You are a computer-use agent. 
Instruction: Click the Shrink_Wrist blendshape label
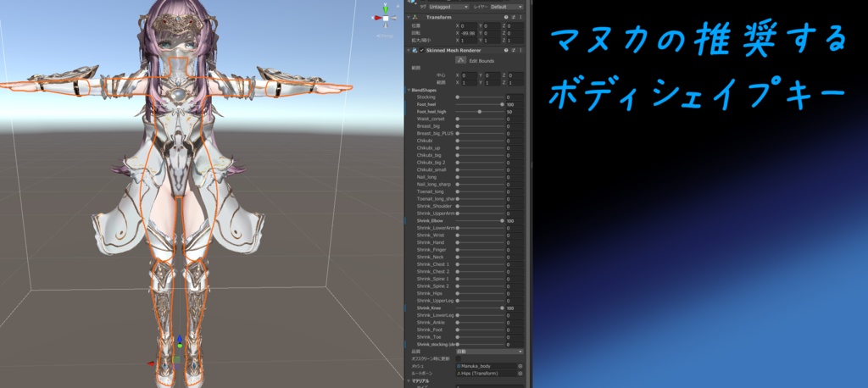coord(431,236)
